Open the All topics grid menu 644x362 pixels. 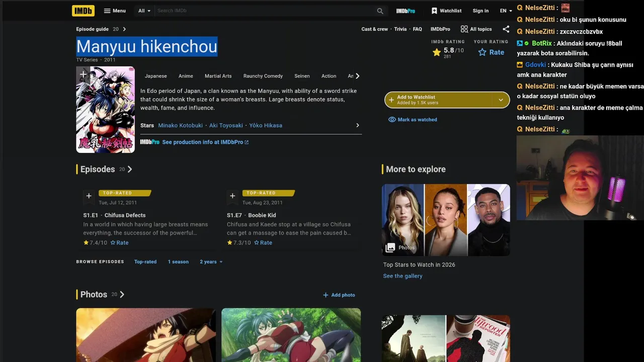(x=476, y=29)
